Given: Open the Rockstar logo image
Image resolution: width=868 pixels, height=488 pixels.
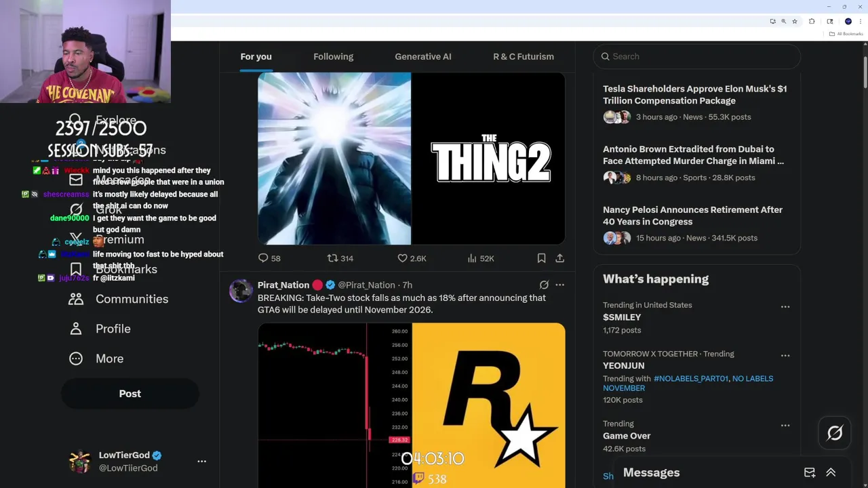Looking at the screenshot, I should (489, 405).
